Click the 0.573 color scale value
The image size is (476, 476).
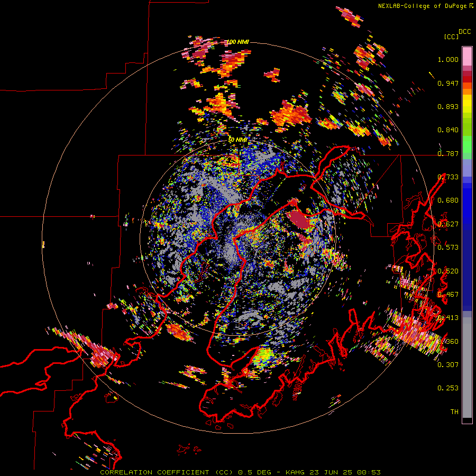coord(448,248)
